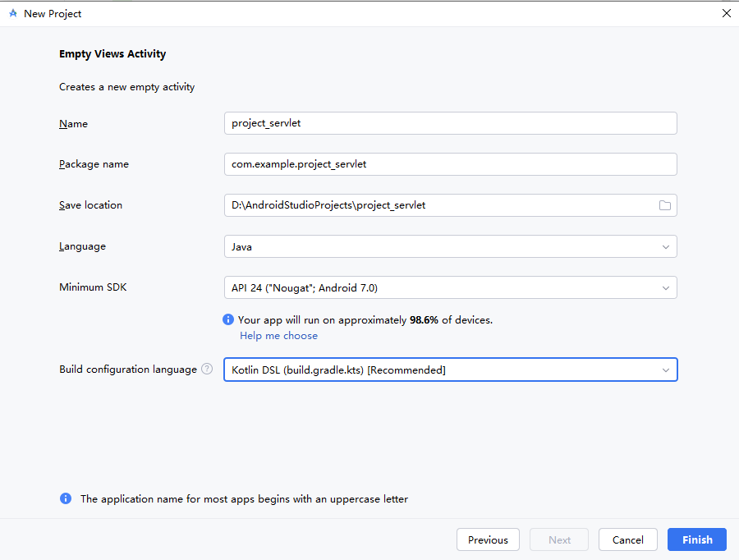Select the Java language combo box
The width and height of the screenshot is (739, 560).
tap(451, 246)
